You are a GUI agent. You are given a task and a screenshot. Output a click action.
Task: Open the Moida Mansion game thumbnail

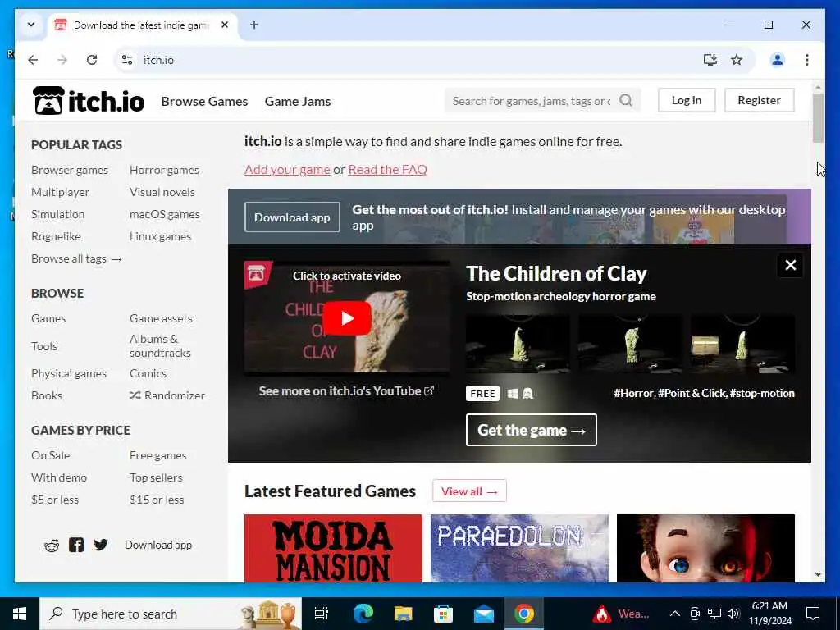point(333,548)
